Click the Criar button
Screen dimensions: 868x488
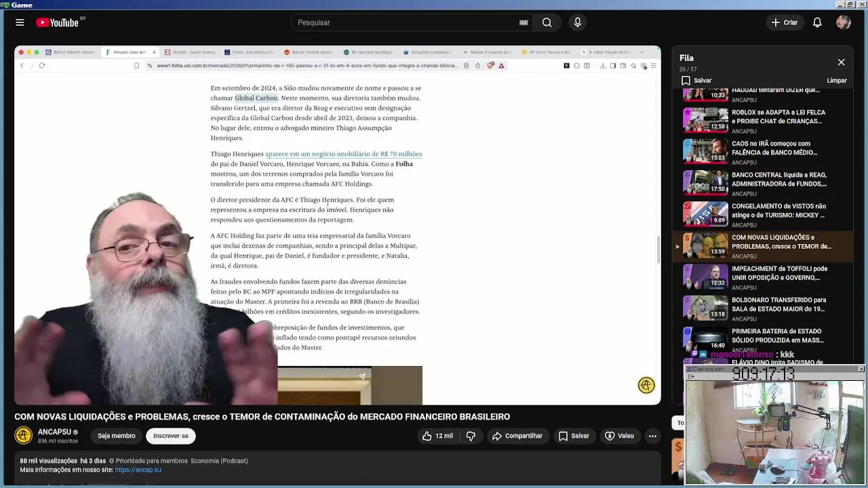(785, 22)
